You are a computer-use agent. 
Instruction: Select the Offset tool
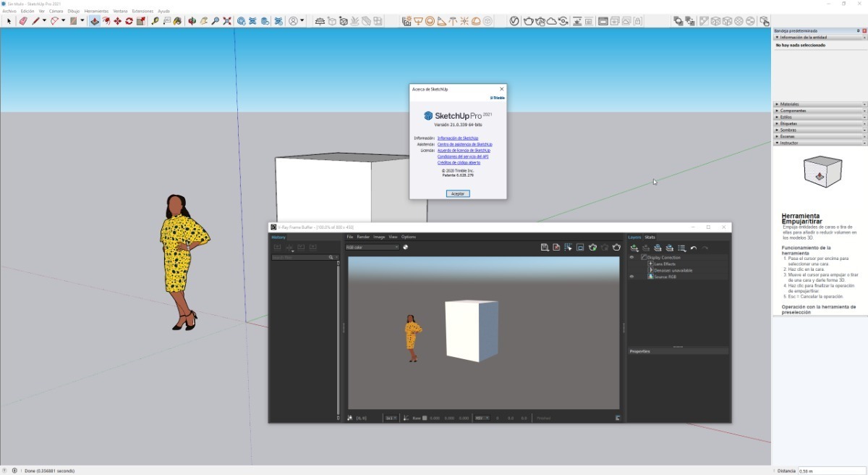tap(106, 21)
